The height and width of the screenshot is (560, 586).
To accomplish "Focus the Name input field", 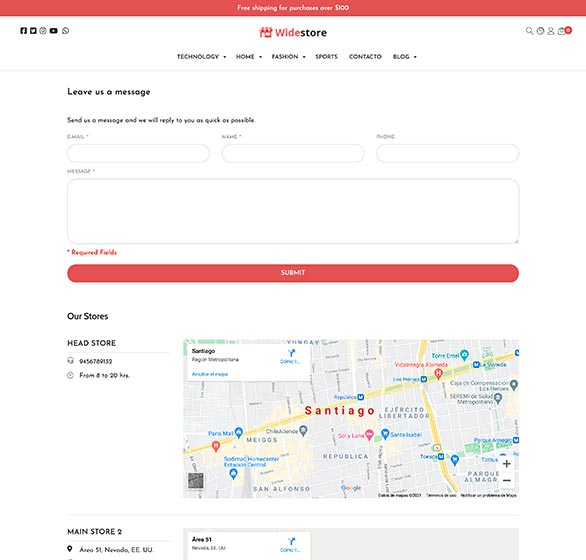I will 293,153.
